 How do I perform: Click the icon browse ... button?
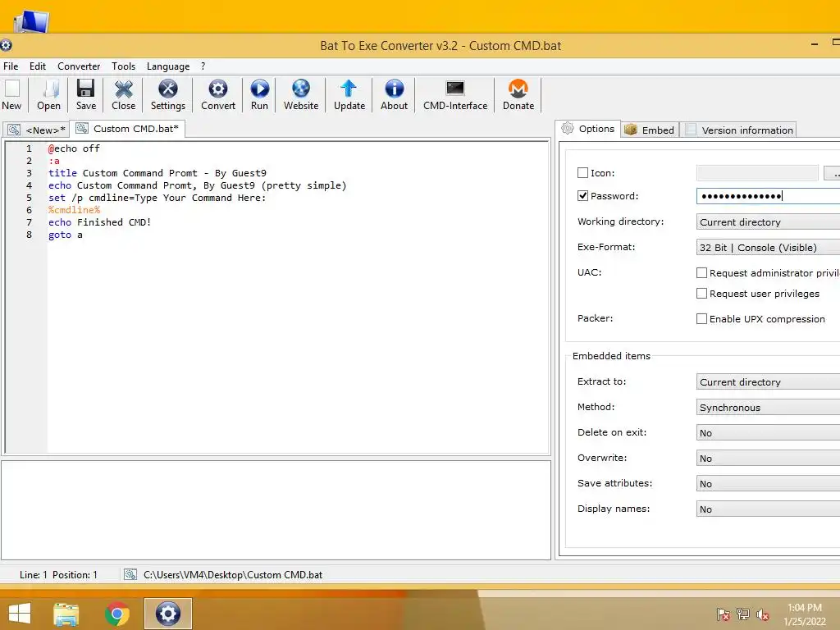pos(833,172)
